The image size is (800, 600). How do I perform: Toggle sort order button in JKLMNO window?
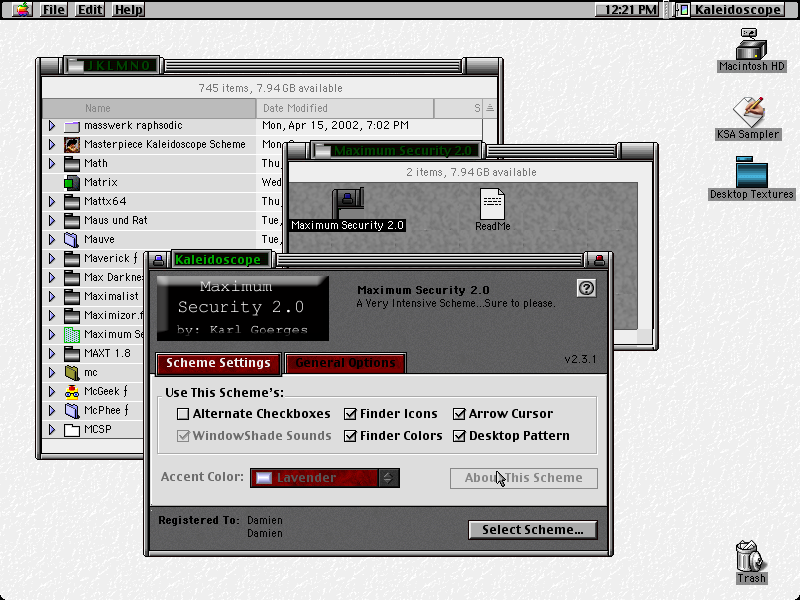point(490,108)
